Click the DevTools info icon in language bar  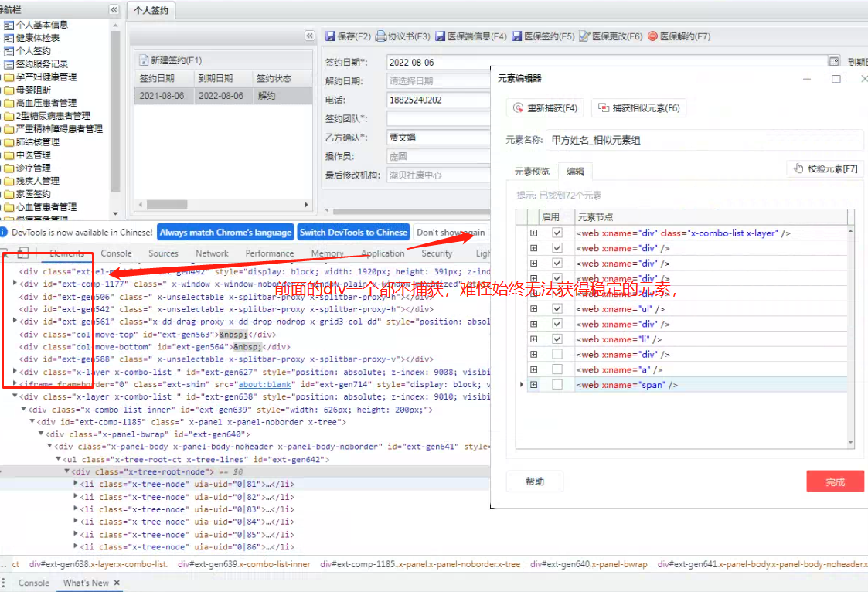(x=3, y=233)
